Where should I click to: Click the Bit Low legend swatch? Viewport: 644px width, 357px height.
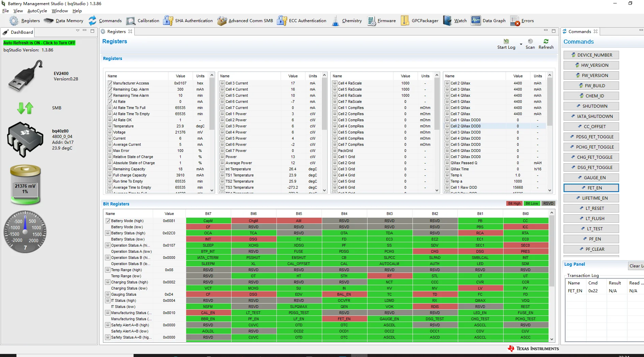coord(532,204)
